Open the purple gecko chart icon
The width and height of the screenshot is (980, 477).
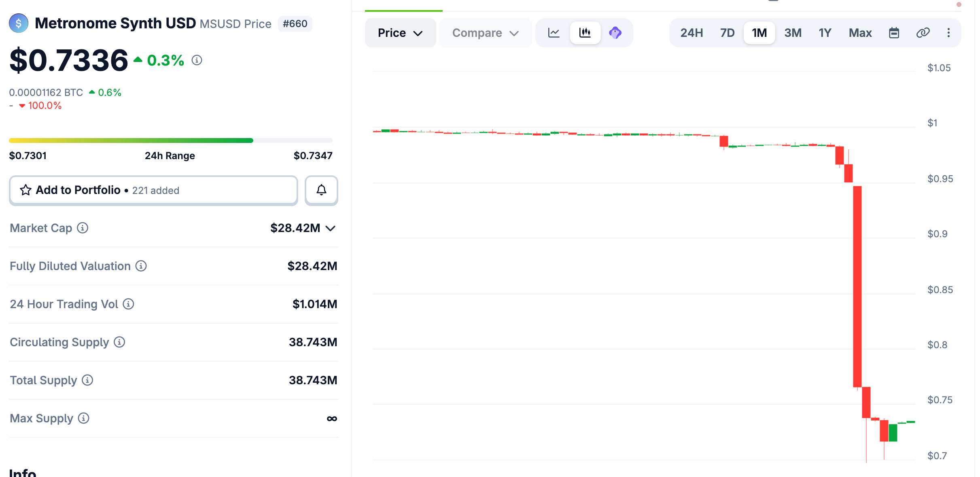coord(615,33)
